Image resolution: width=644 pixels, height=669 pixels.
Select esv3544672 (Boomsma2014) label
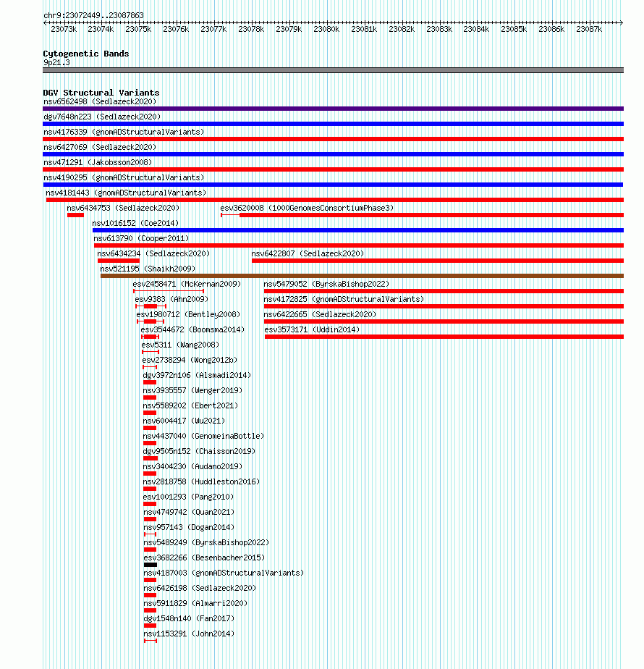click(192, 330)
